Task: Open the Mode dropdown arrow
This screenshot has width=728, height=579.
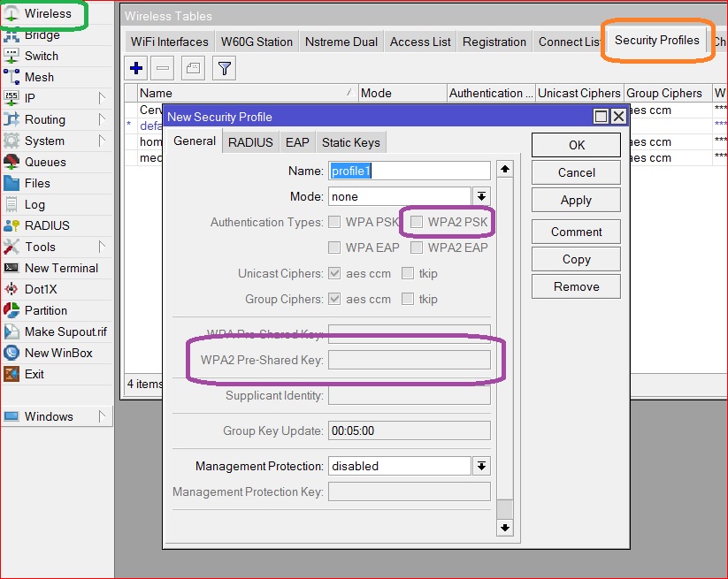Action: coord(481,197)
